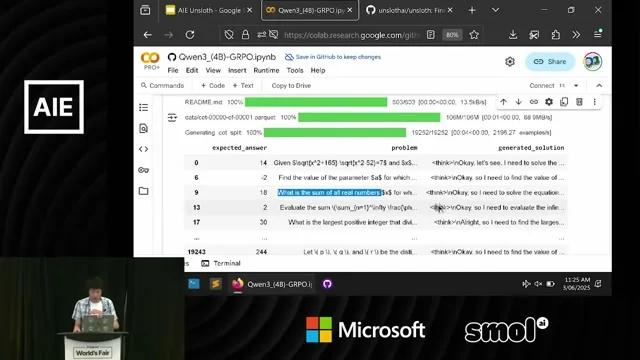Open the Colab table of contents panel
The image size is (640, 360).
(143, 107)
